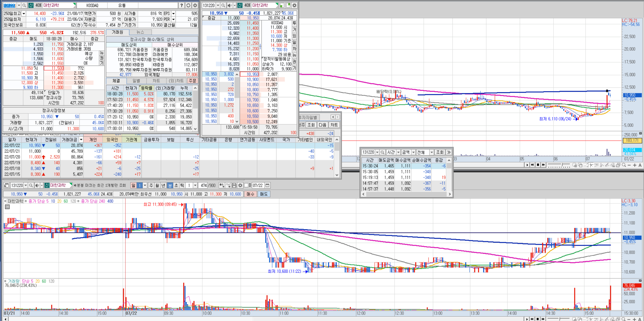Viewport: 644px width, 321px height.
Task: Open stock code dropdown in order book panel
Action: point(218,5)
